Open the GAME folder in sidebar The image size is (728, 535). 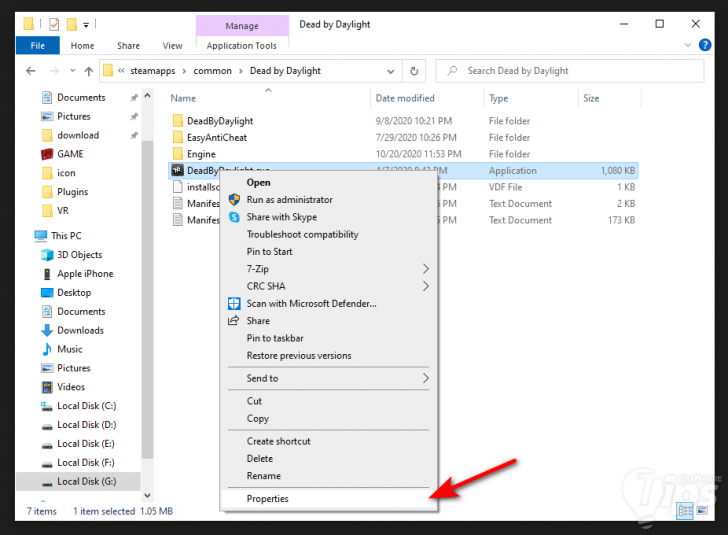(70, 154)
